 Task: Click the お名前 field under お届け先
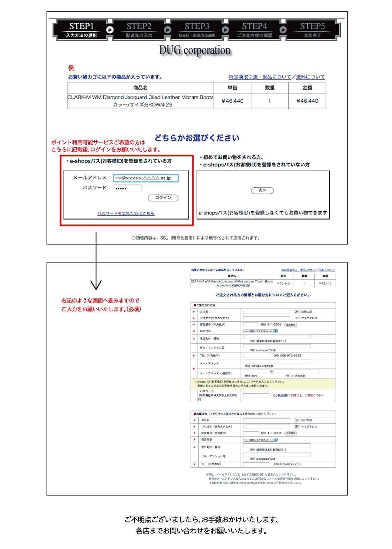pos(266,420)
